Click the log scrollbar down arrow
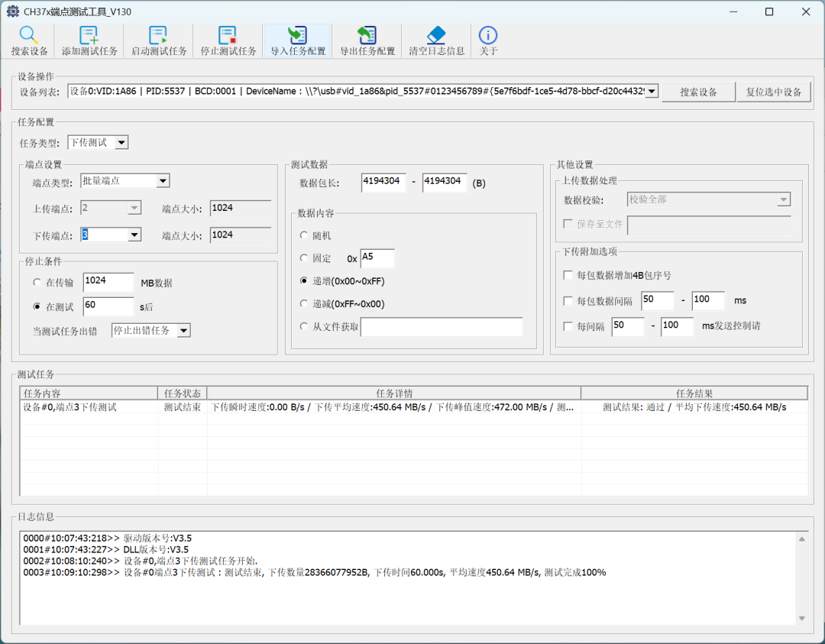 [802, 618]
